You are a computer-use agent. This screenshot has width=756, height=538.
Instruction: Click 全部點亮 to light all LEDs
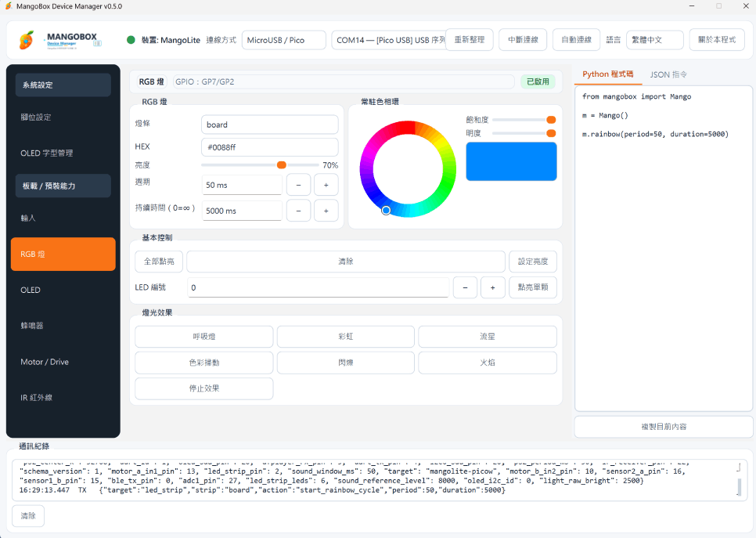[x=159, y=262]
